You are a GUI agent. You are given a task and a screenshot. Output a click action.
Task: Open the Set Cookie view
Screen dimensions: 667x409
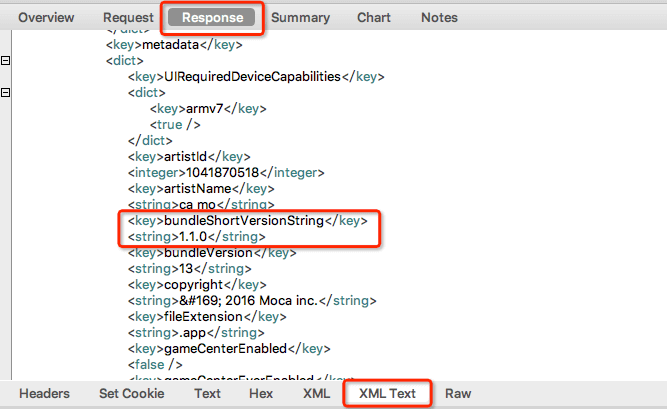134,394
